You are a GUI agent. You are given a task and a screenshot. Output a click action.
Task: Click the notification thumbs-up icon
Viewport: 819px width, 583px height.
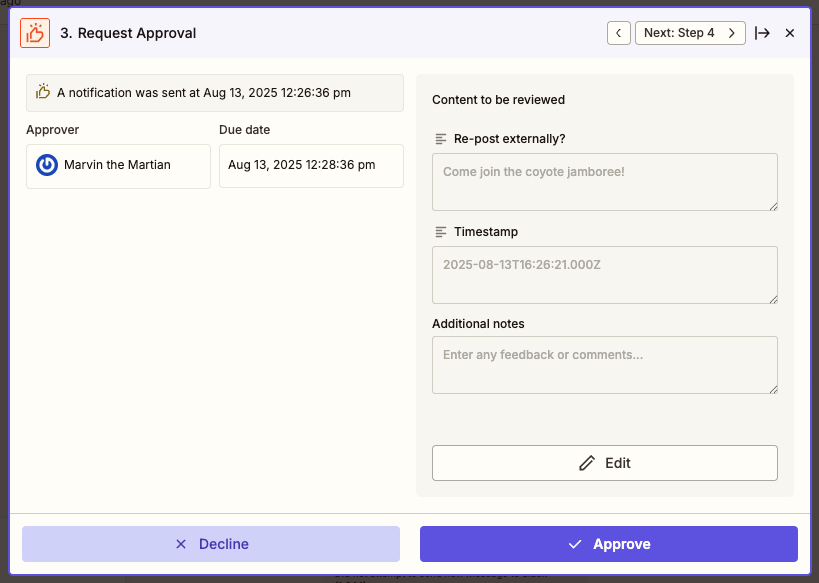[43, 93]
